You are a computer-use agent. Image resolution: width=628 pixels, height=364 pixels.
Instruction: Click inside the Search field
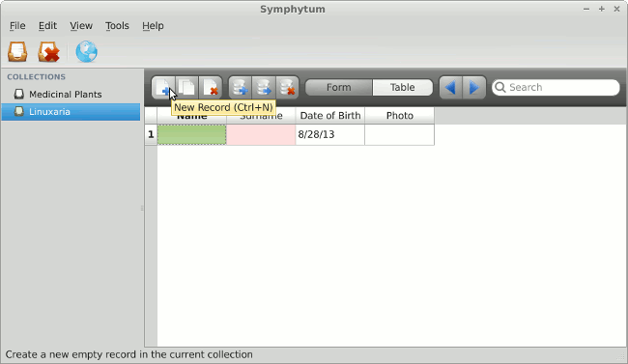tap(556, 87)
